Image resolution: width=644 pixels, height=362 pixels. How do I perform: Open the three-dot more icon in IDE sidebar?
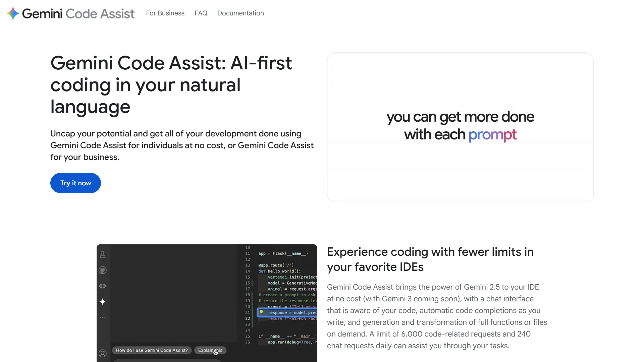103,317
